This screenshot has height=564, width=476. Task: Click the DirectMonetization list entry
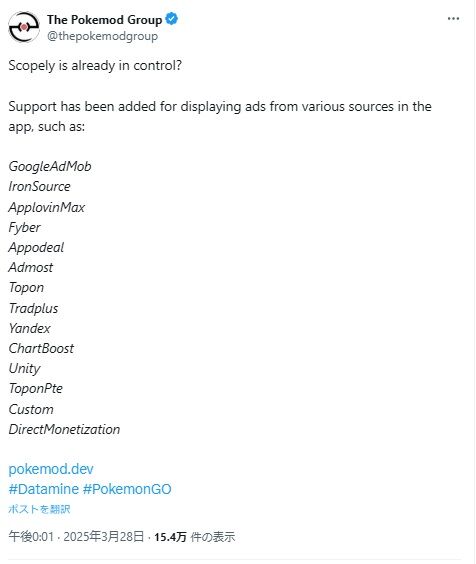coord(64,429)
